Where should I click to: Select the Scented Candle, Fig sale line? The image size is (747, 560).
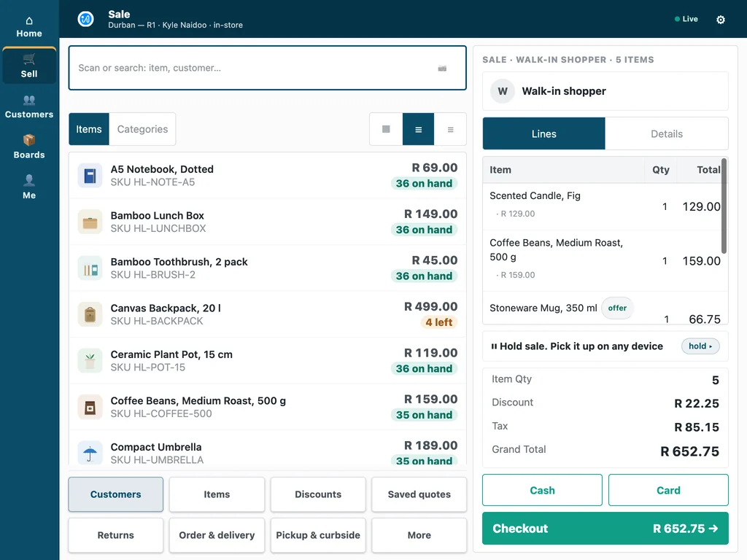[x=605, y=206]
